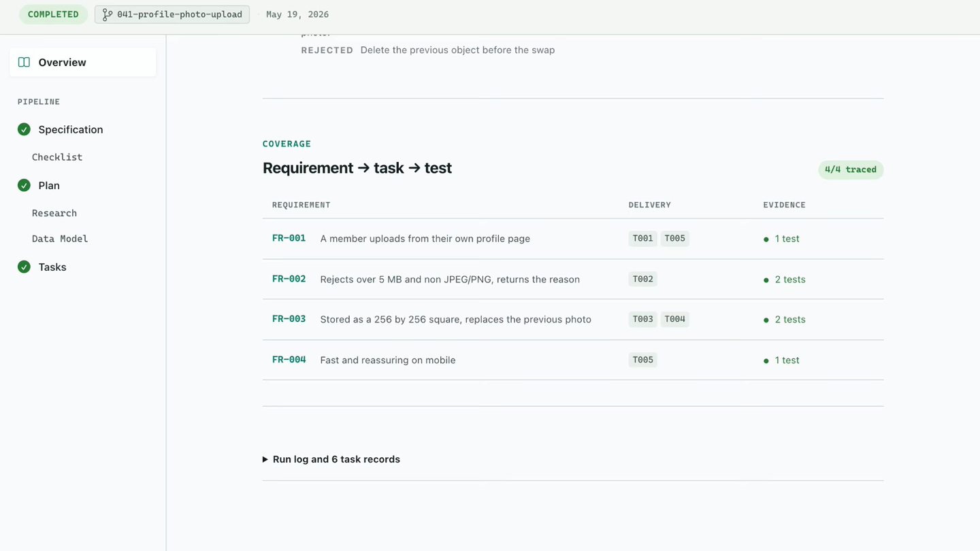Click the REQUIREMENT column header
The height and width of the screenshot is (551, 980).
(301, 205)
